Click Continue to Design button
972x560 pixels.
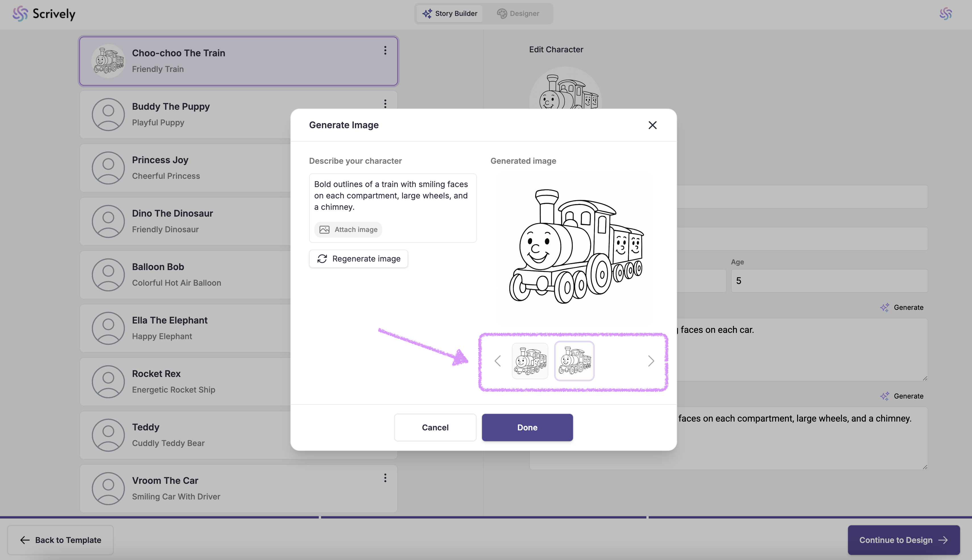tap(903, 540)
